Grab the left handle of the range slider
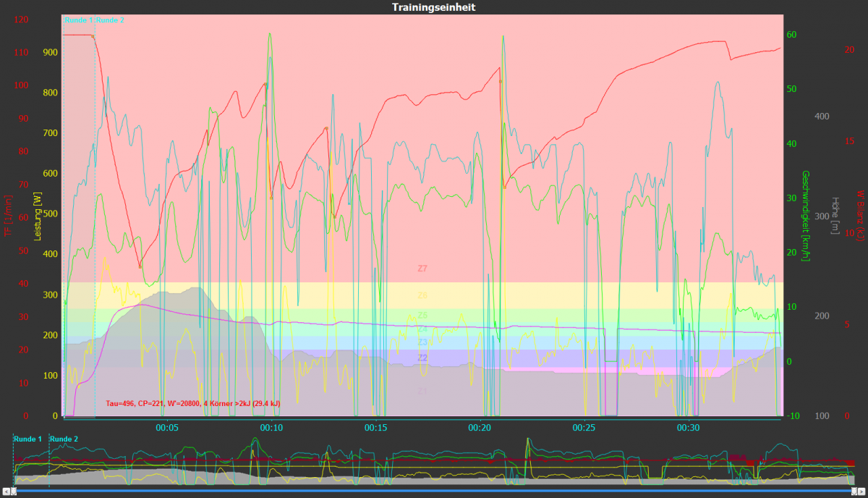The image size is (868, 498). tap(14, 491)
